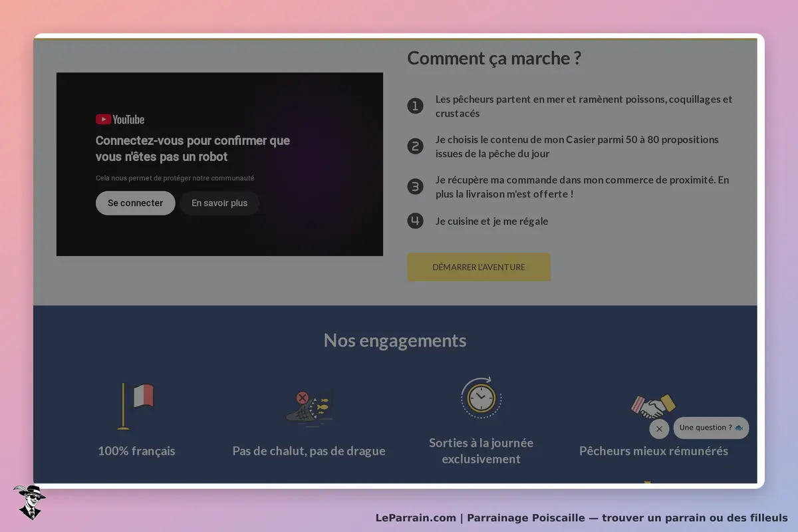Click text about pêcheurs partent en mer
The height and width of the screenshot is (532, 798).
[x=584, y=106]
